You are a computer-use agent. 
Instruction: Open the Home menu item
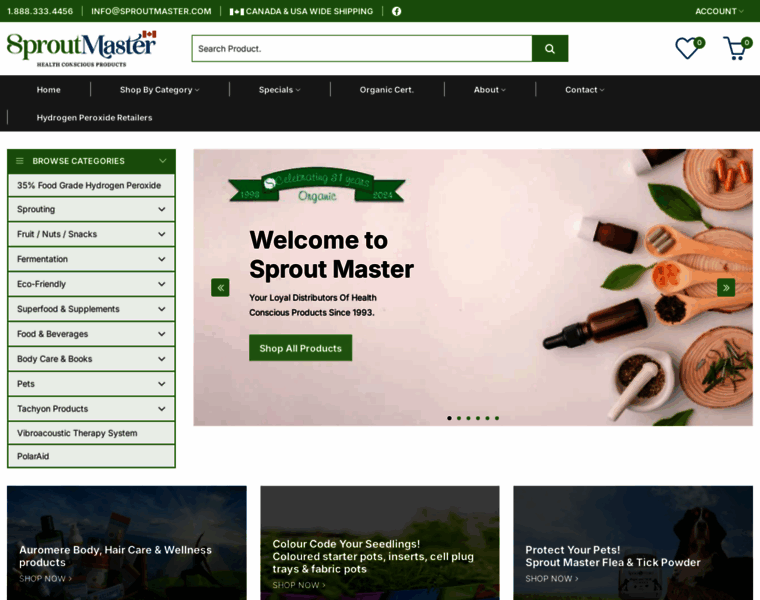point(48,90)
